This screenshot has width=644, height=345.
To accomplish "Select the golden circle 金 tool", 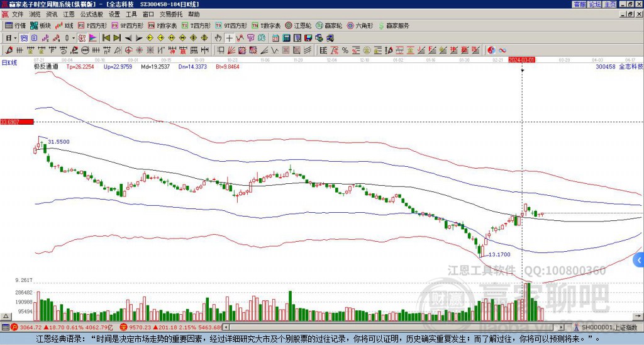I will coord(367,50).
